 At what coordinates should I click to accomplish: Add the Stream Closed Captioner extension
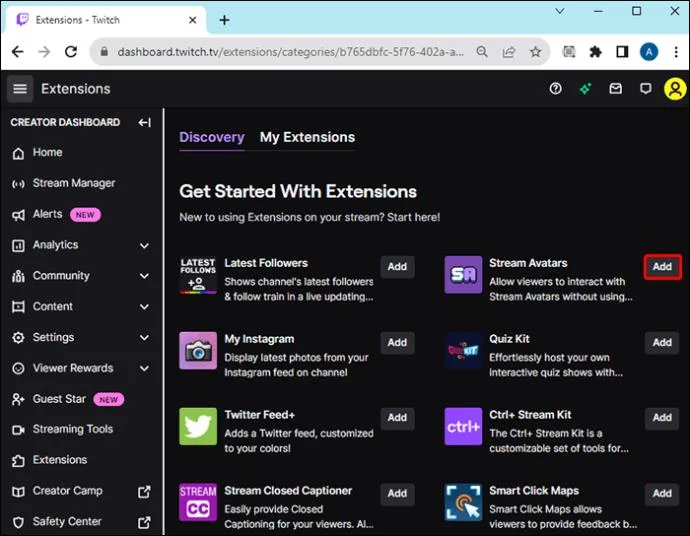397,494
